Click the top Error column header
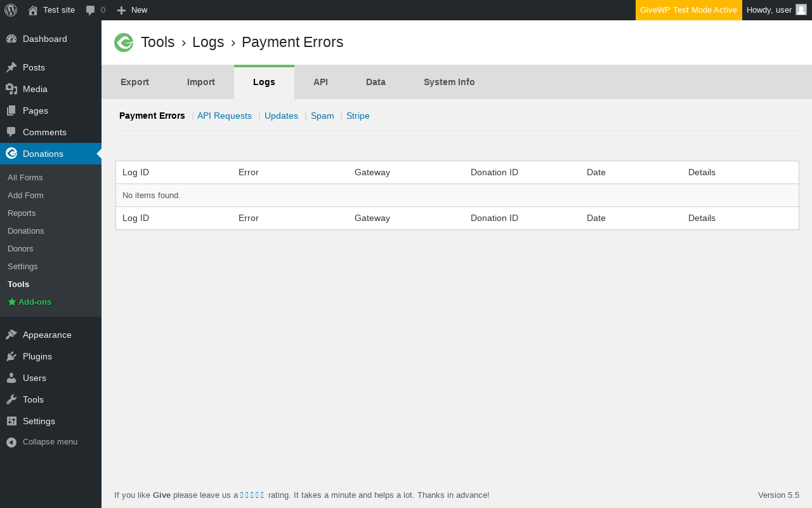The height and width of the screenshot is (508, 812). point(249,172)
